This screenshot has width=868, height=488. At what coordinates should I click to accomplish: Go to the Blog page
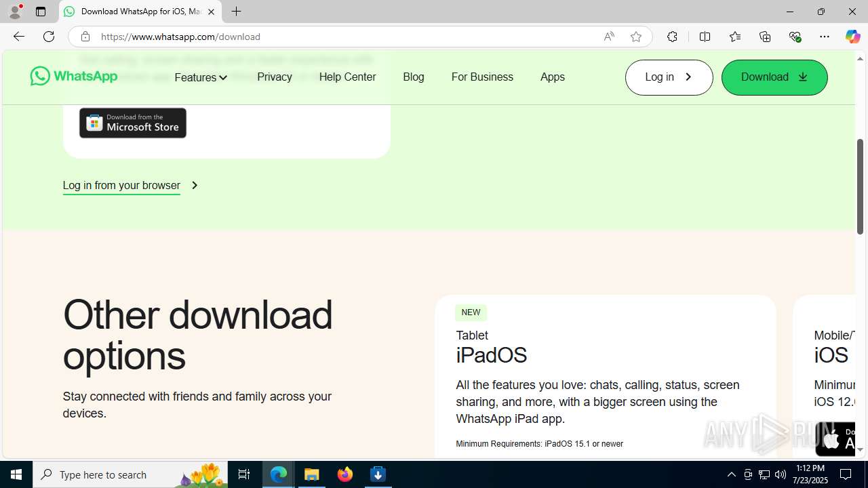pyautogui.click(x=414, y=77)
